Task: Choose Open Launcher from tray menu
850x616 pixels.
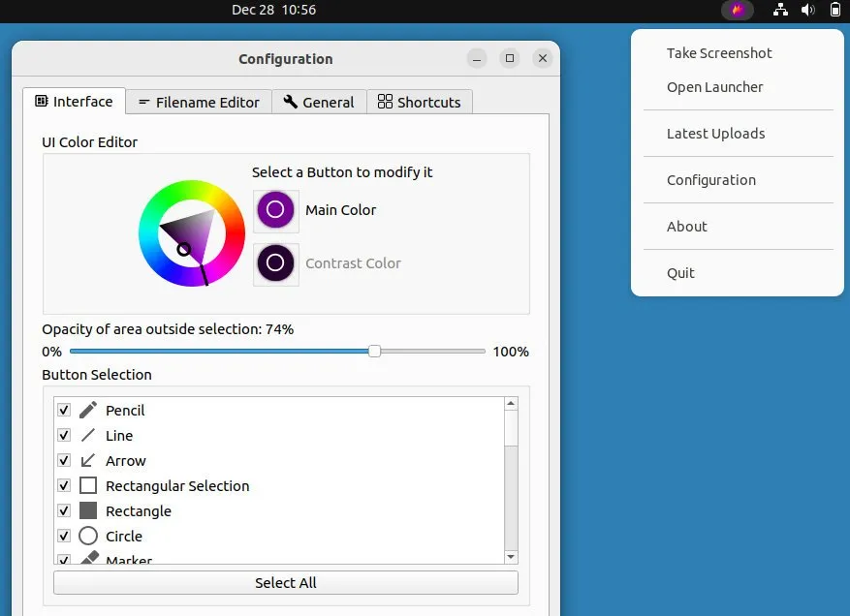Action: click(714, 87)
